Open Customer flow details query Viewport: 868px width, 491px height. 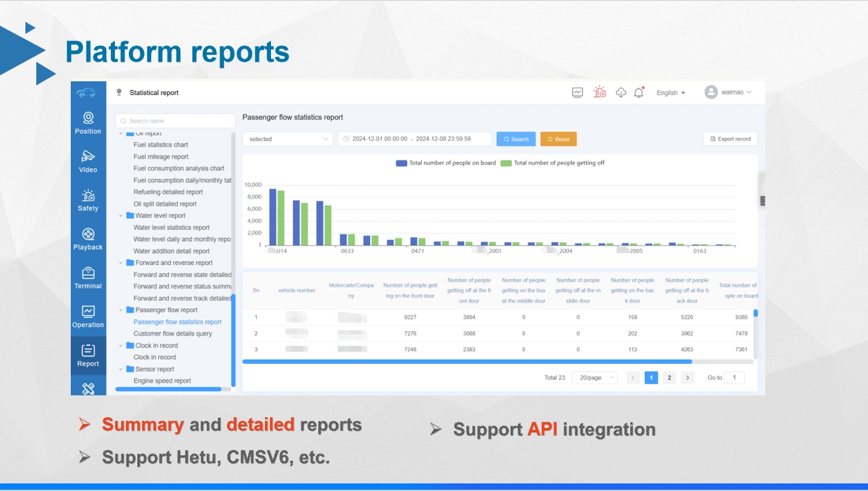(172, 334)
